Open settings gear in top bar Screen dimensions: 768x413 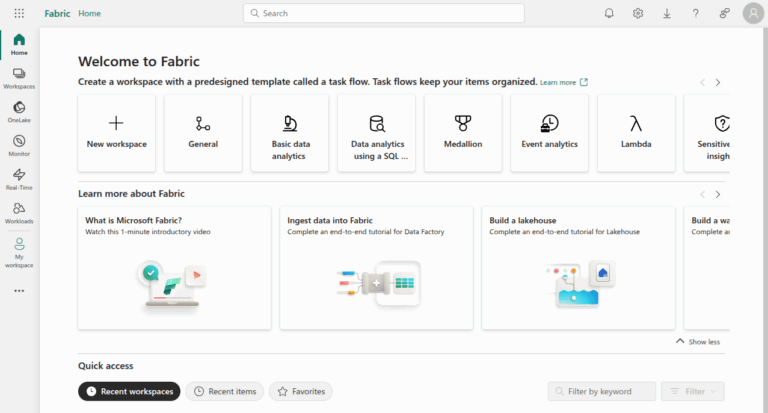click(x=638, y=13)
